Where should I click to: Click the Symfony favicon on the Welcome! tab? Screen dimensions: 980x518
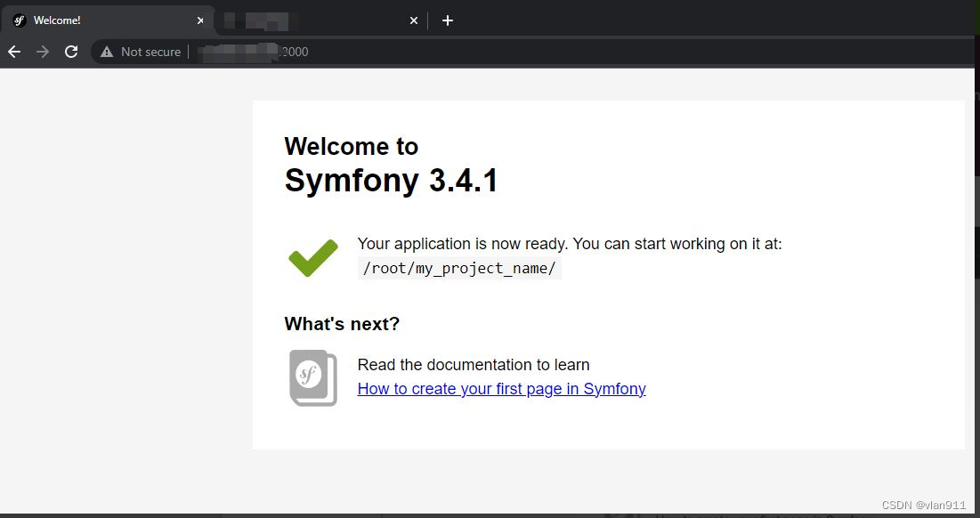[x=20, y=20]
